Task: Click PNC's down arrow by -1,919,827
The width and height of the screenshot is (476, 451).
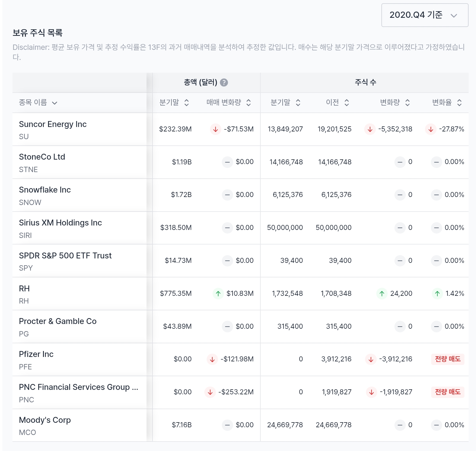Action: click(x=372, y=392)
